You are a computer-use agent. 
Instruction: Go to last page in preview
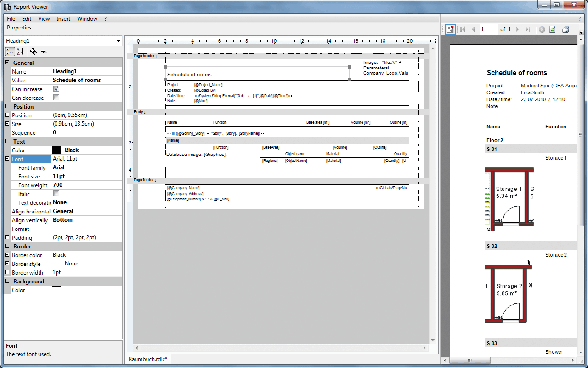(528, 29)
